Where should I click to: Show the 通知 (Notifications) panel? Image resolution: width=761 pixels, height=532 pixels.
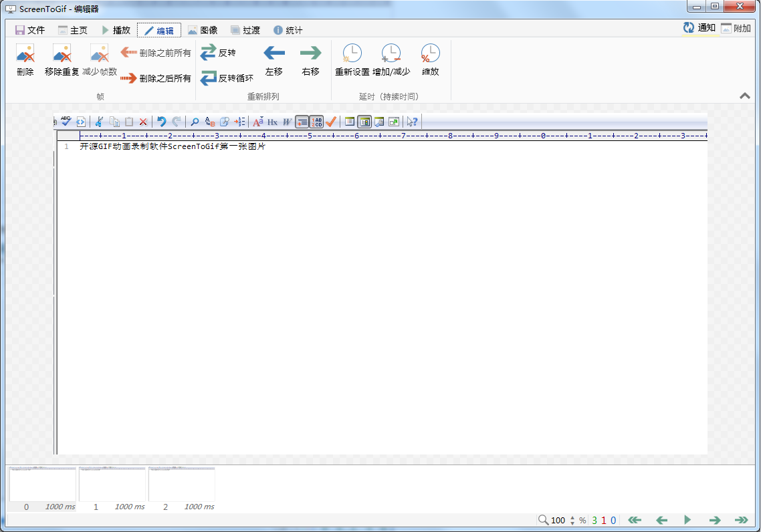pyautogui.click(x=699, y=28)
